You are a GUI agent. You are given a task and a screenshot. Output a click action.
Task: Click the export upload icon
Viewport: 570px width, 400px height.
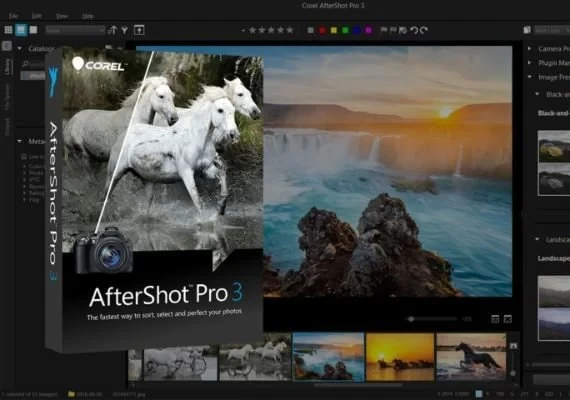coord(139,30)
